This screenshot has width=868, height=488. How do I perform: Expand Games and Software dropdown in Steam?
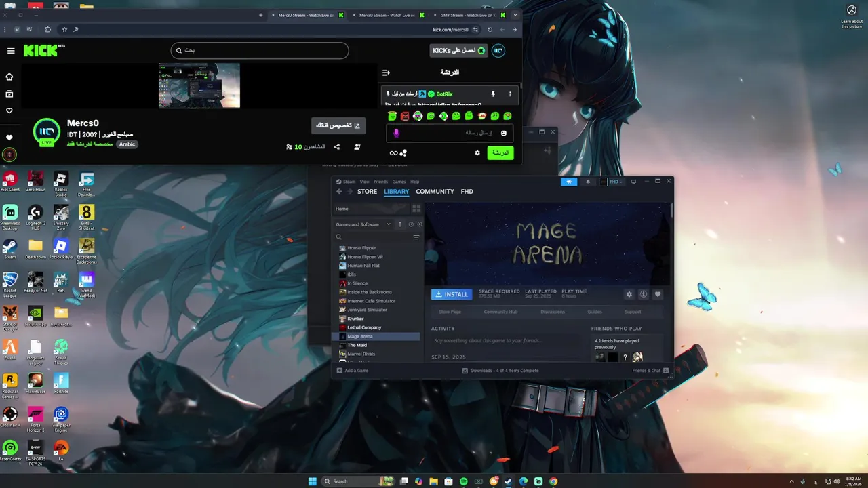[363, 224]
